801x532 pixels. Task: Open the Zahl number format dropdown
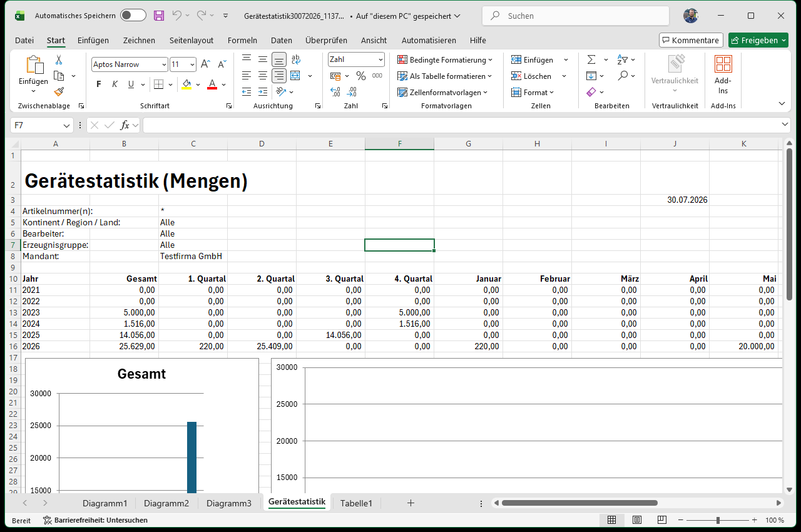pos(380,59)
